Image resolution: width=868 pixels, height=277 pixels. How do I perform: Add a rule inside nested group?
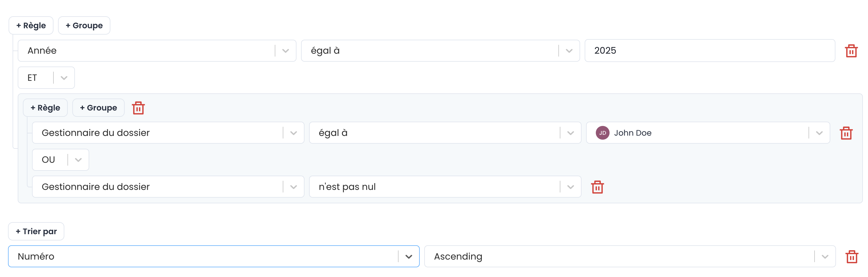(x=45, y=108)
